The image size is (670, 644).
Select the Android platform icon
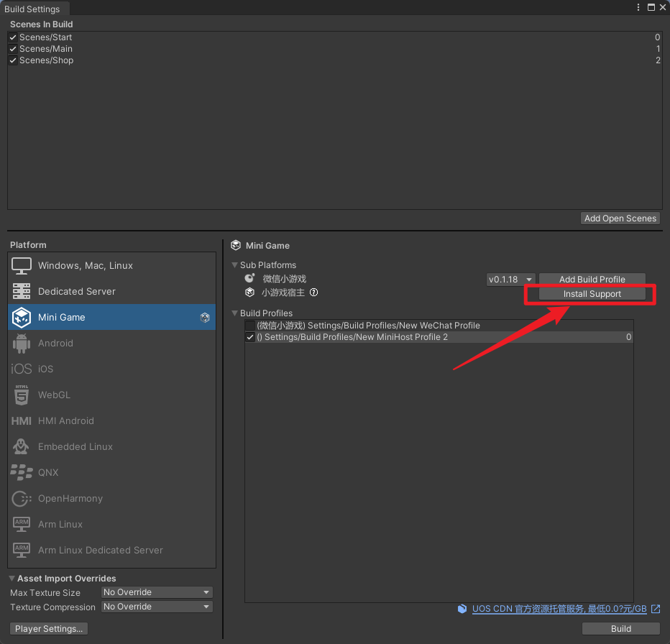tap(22, 344)
